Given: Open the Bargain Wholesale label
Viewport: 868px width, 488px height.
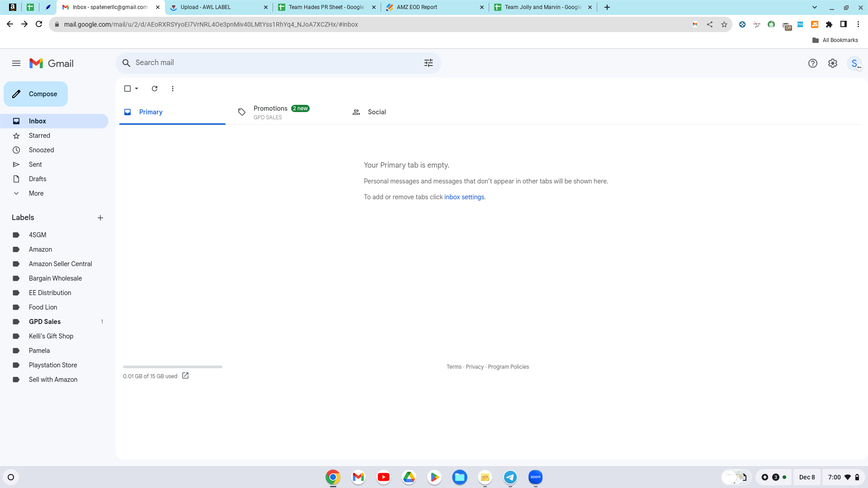Looking at the screenshot, I should [x=54, y=278].
